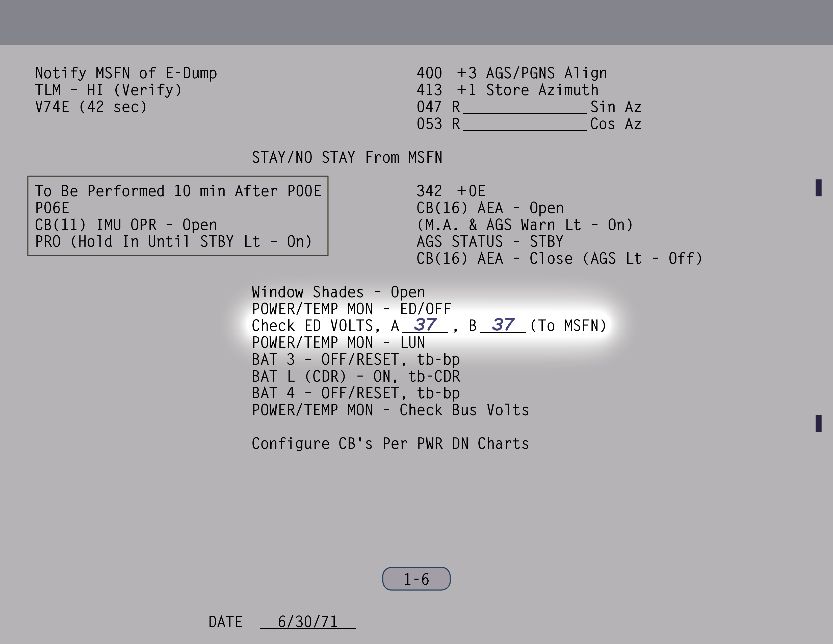833x644 pixels.
Task: Click the 'AGS STATUS - STBY' line
Action: pyautogui.click(x=489, y=242)
